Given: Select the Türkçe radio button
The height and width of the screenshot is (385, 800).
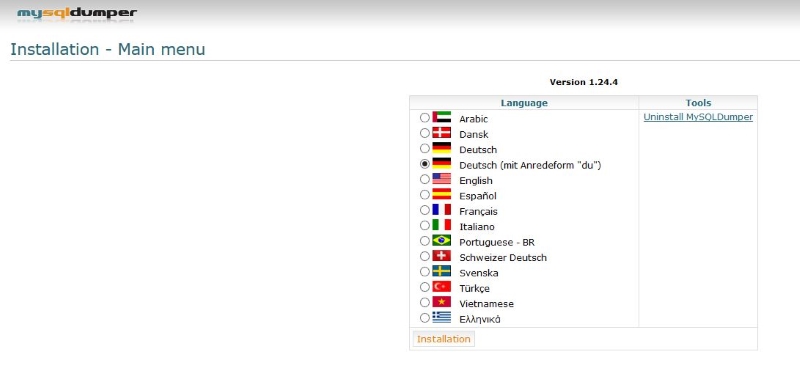Looking at the screenshot, I should click(x=424, y=287).
